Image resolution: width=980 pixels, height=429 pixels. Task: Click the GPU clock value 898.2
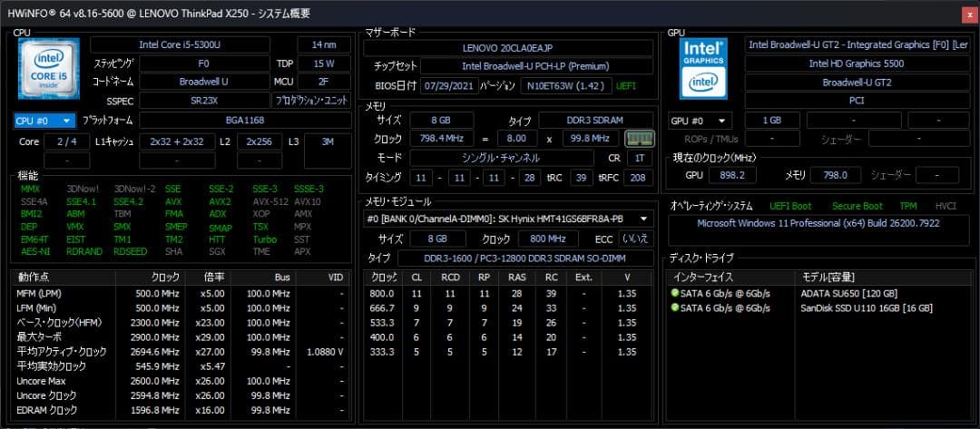pos(732,175)
